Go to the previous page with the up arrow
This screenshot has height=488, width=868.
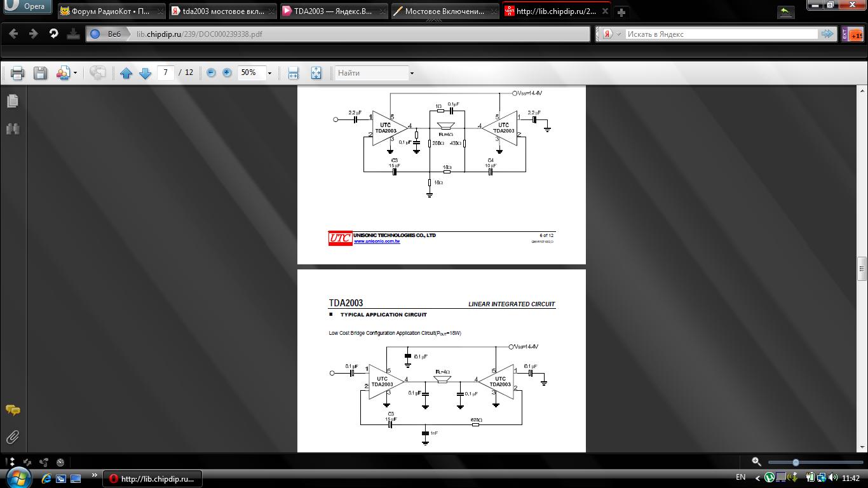(x=126, y=73)
